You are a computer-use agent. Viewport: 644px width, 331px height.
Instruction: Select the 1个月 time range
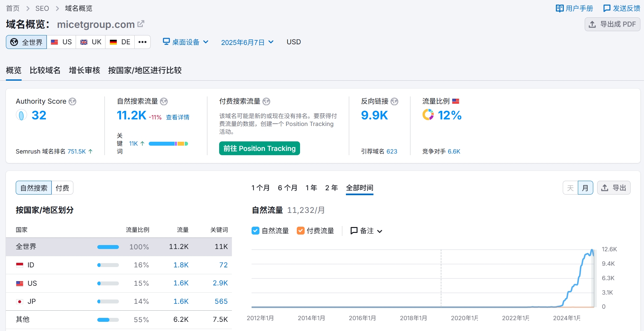pyautogui.click(x=260, y=188)
